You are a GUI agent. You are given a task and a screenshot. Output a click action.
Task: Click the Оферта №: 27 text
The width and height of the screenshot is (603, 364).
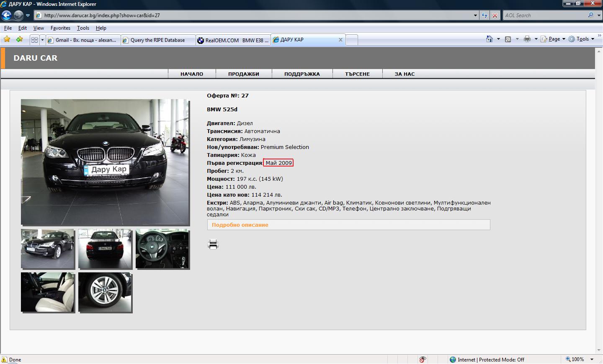coord(228,96)
